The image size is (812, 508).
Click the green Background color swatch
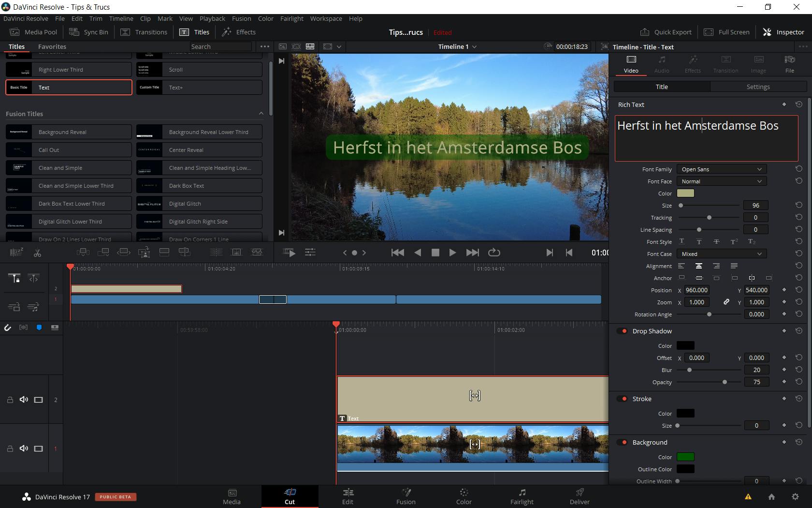click(685, 457)
